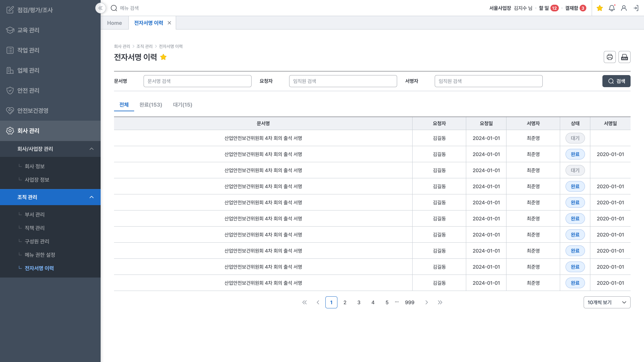Open the notifications bell icon
Viewport: 644px width, 362px height.
(611, 8)
